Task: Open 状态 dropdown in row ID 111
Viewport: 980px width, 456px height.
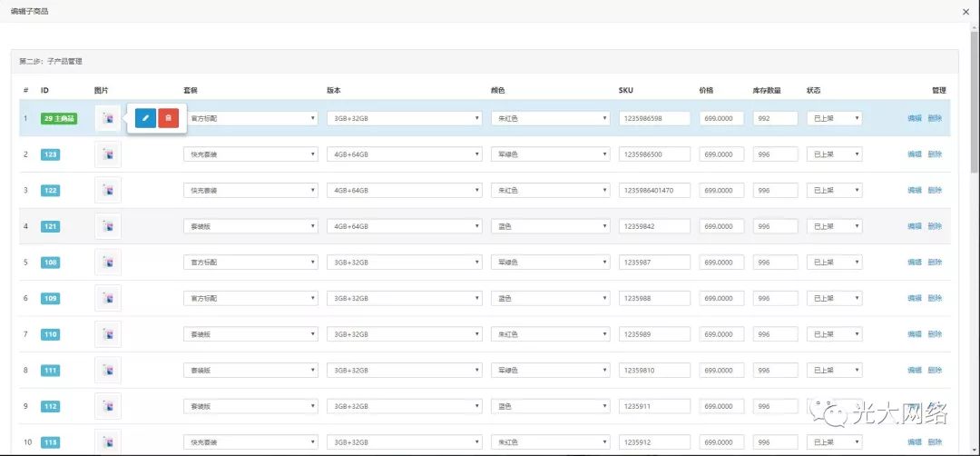Action: (x=835, y=371)
